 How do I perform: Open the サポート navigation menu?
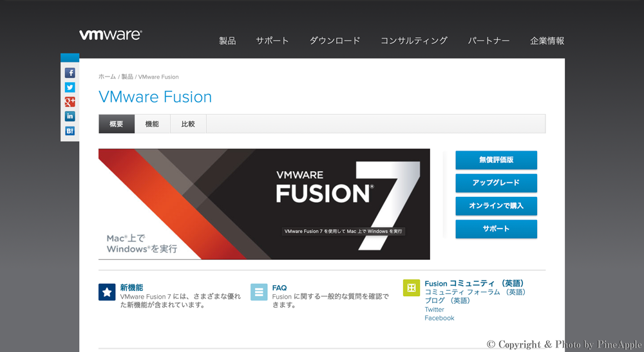tap(272, 41)
